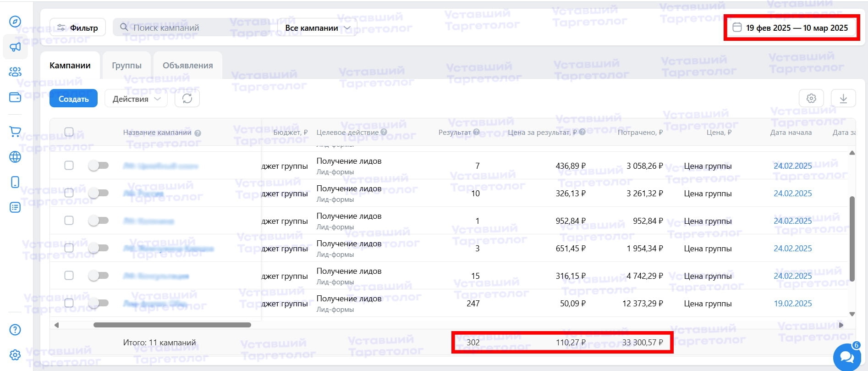This screenshot has width=868, height=371.
Task: Open the date range picker 19 фев — 10 мар
Action: (x=791, y=28)
